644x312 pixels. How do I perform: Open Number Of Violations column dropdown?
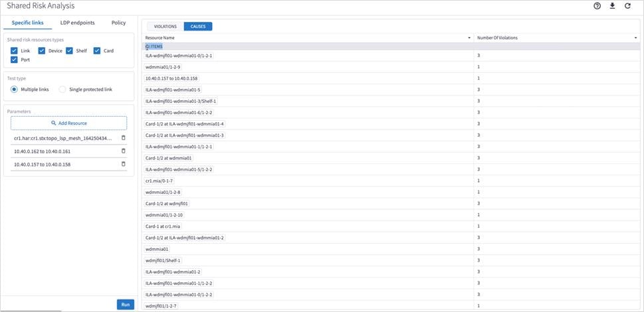tap(636, 38)
